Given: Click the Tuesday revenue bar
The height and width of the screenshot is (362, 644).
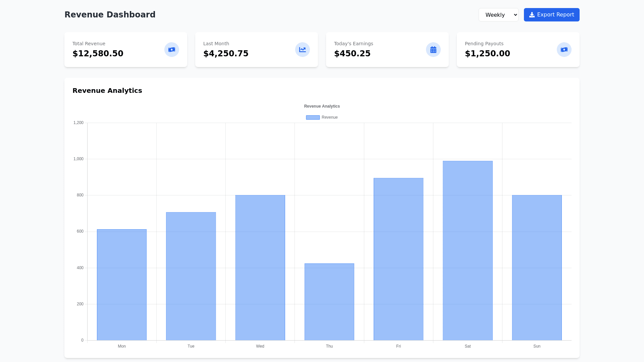Looking at the screenshot, I should 191,277.
